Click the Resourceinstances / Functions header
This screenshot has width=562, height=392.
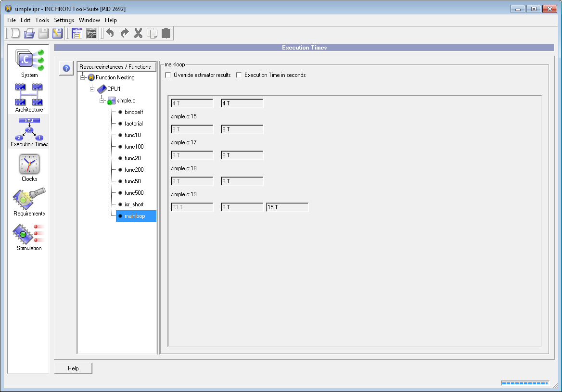point(116,67)
